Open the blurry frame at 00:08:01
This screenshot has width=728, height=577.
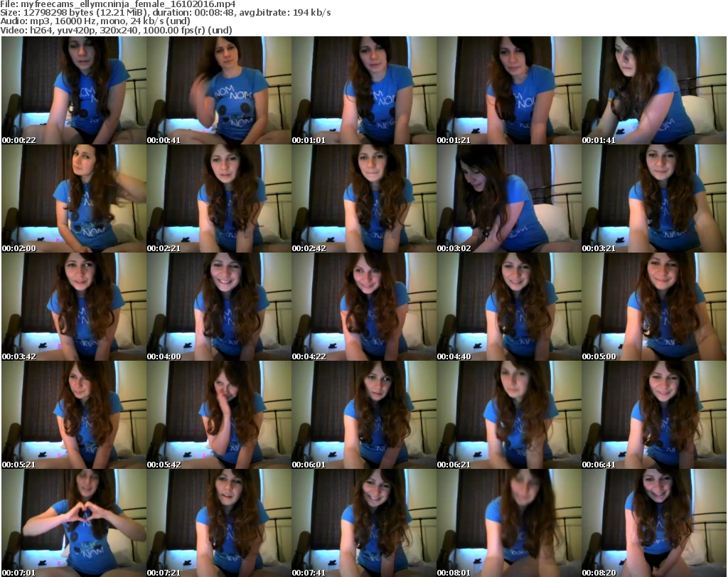click(x=508, y=523)
